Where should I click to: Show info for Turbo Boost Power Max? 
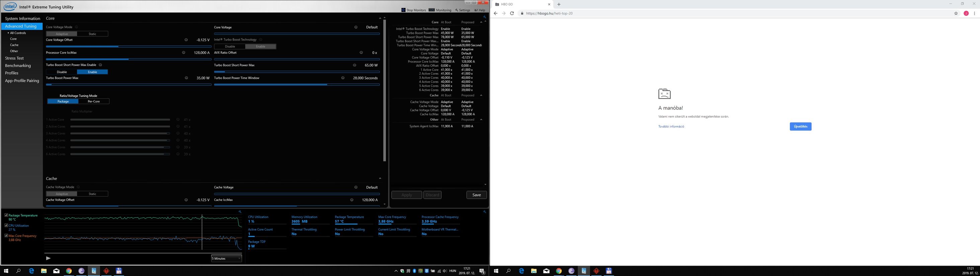click(x=186, y=78)
